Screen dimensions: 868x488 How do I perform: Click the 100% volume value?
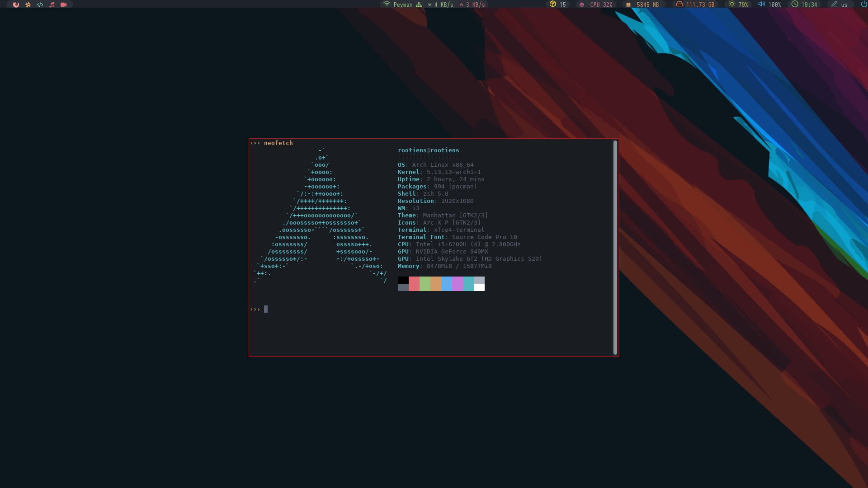point(775,5)
